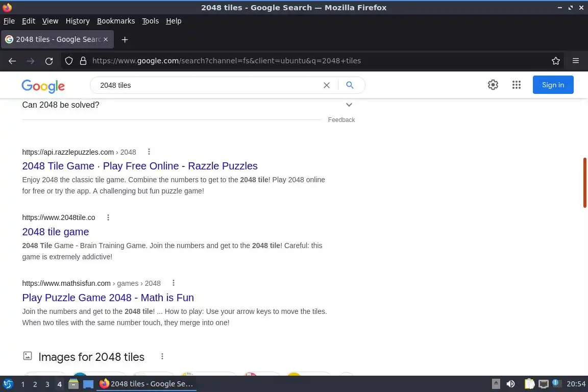Switch to workspace 2 in taskbar
This screenshot has height=392, width=588.
click(35, 384)
